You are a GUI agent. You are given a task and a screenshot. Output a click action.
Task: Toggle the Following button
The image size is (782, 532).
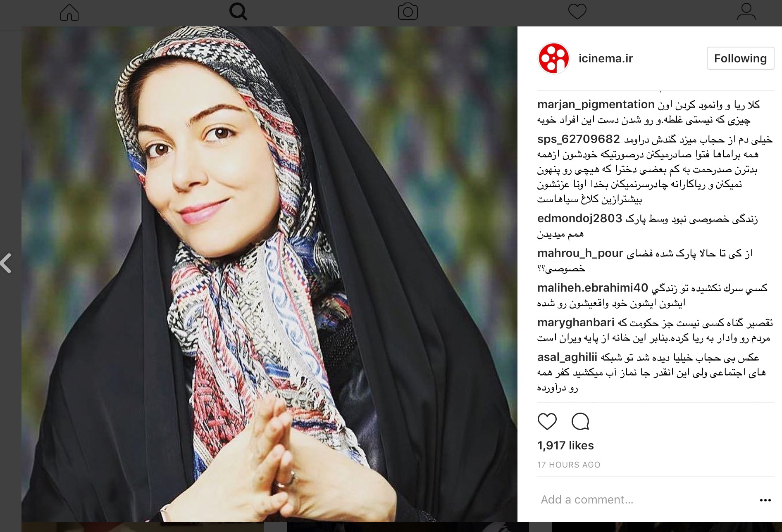pos(740,58)
